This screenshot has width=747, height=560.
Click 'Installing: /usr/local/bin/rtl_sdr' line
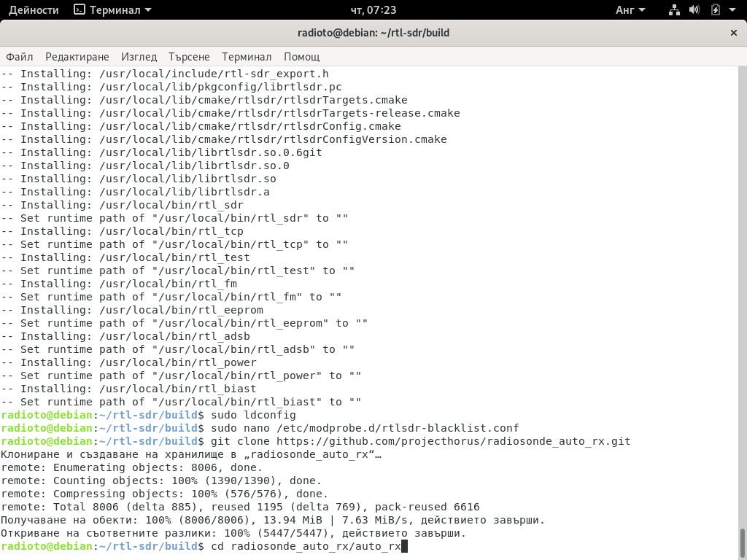(123, 205)
